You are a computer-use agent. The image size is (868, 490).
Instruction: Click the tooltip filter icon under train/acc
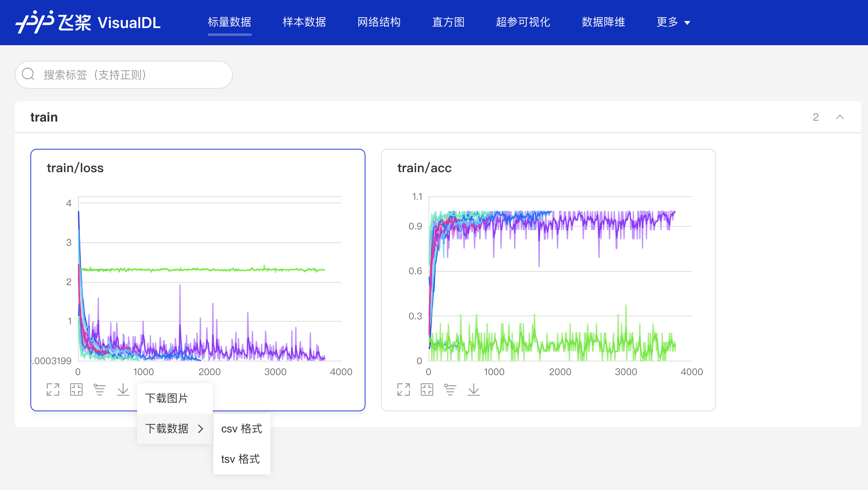pos(450,389)
